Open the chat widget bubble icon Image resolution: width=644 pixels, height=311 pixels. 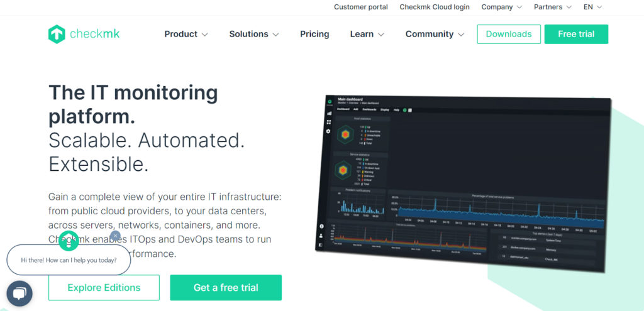19,293
